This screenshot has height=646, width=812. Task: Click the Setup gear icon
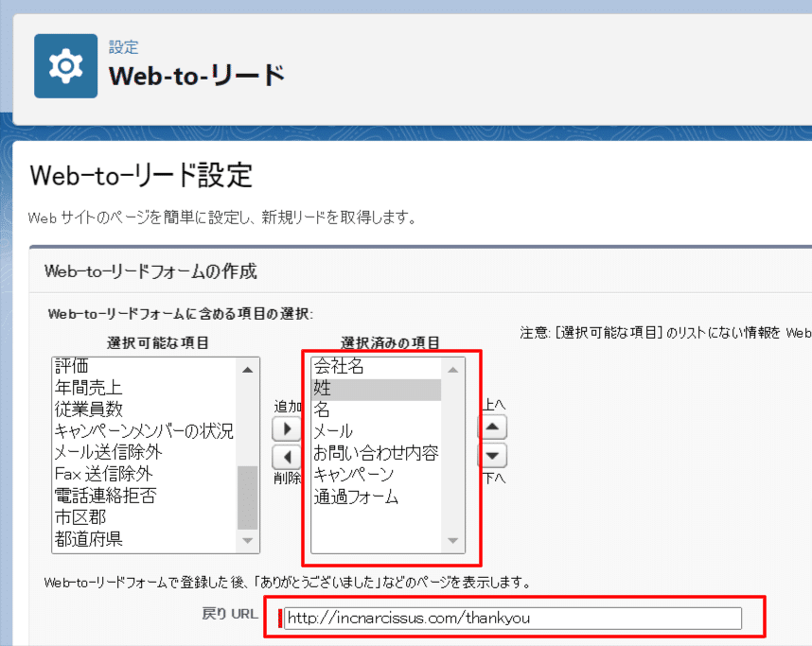pos(65,66)
